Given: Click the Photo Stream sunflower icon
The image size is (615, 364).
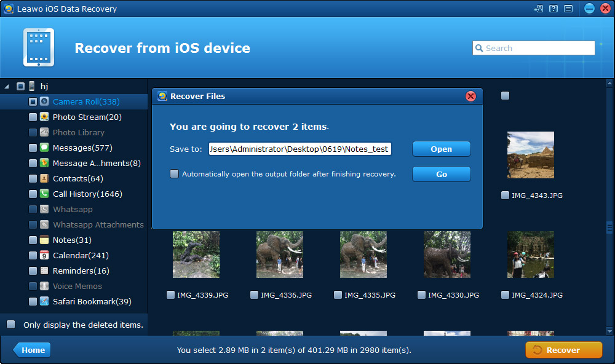Looking at the screenshot, I should (44, 117).
